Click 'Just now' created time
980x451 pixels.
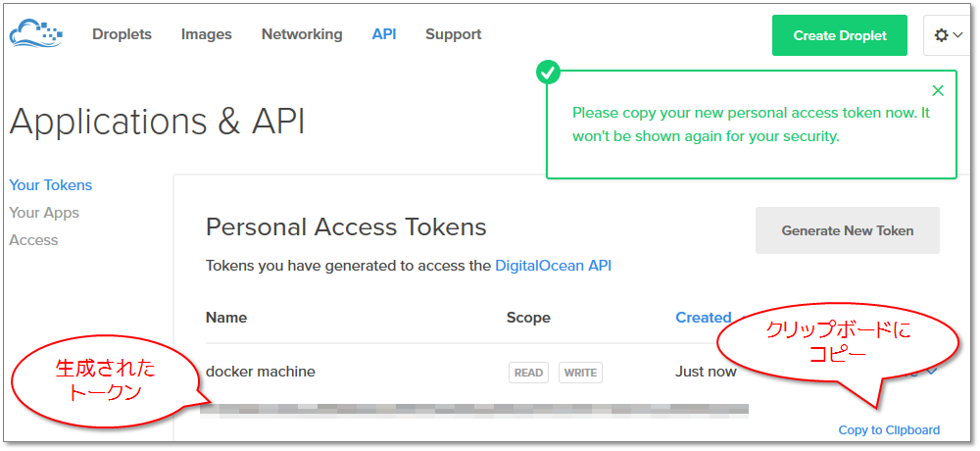pos(706,372)
